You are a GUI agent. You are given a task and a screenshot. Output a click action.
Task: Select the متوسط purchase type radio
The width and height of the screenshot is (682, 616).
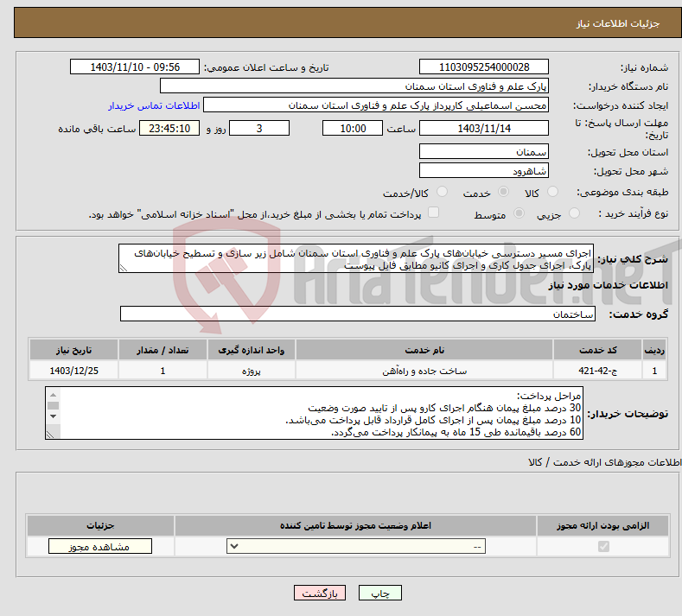point(519,213)
